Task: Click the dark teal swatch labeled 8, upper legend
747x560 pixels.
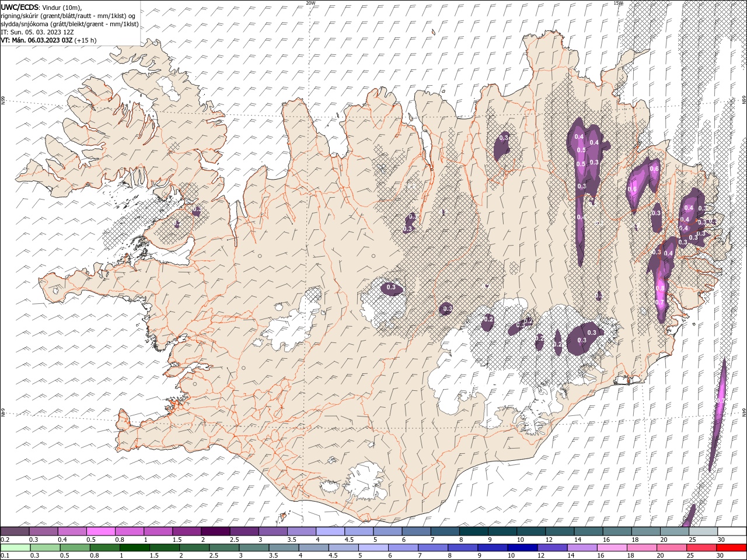Action: click(x=473, y=531)
